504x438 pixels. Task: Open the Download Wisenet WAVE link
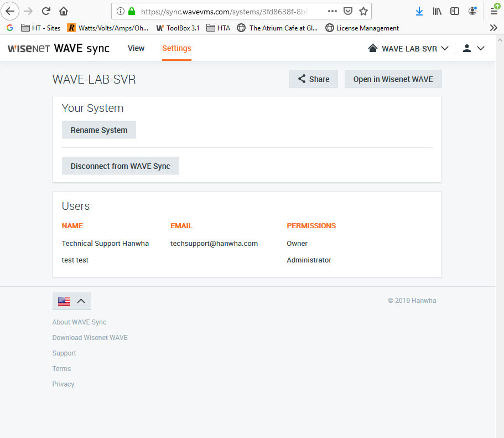tap(90, 338)
